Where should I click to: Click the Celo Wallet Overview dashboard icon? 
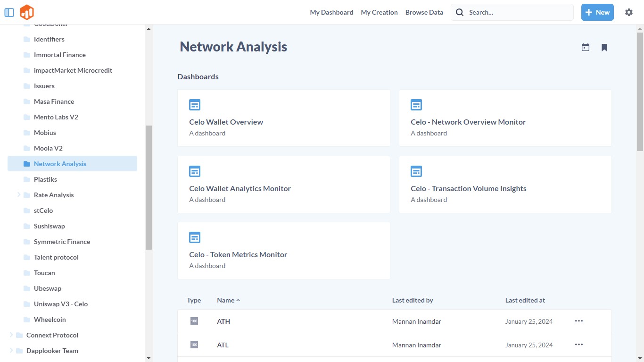click(195, 105)
